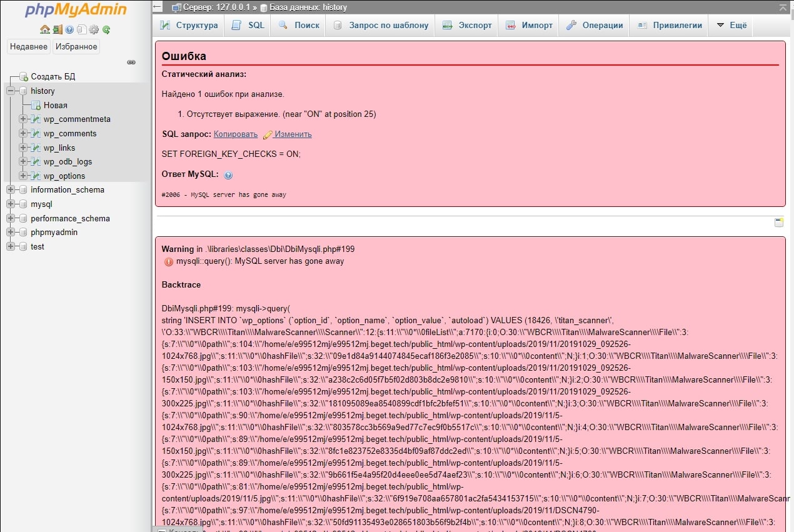
Task: Open the Структура tab
Action: pyautogui.click(x=189, y=25)
